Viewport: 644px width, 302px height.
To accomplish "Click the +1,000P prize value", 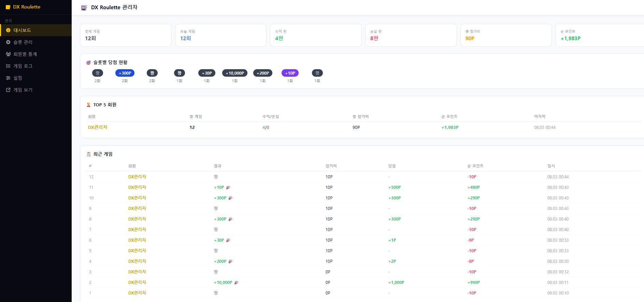I will pos(396,283).
